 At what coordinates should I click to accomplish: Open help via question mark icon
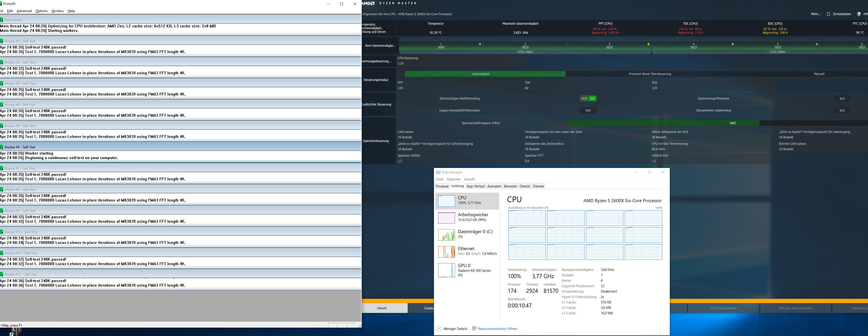(x=859, y=14)
